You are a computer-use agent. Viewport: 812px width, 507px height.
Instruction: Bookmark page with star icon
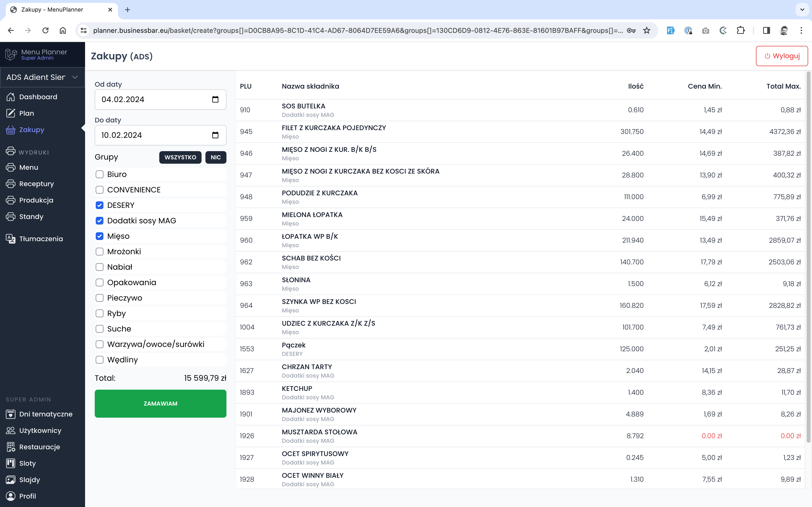coord(647,30)
